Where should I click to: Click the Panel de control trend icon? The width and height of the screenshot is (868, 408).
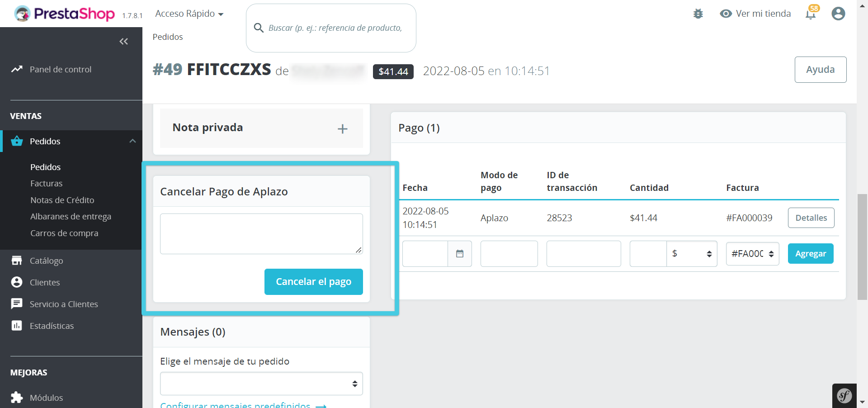pyautogui.click(x=17, y=69)
